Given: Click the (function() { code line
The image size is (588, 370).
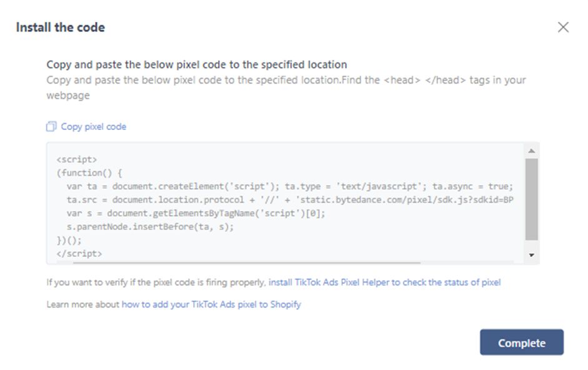Looking at the screenshot, I should click(x=89, y=172).
